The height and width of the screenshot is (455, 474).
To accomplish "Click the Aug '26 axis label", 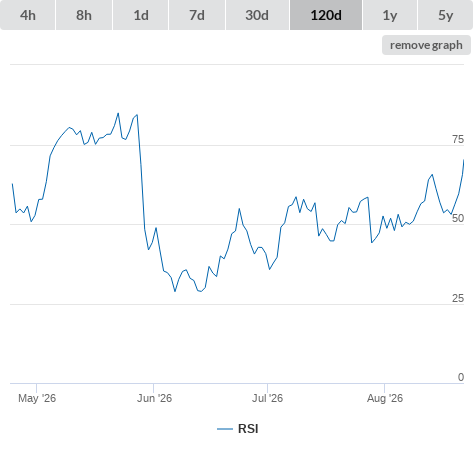I will 385,398.
